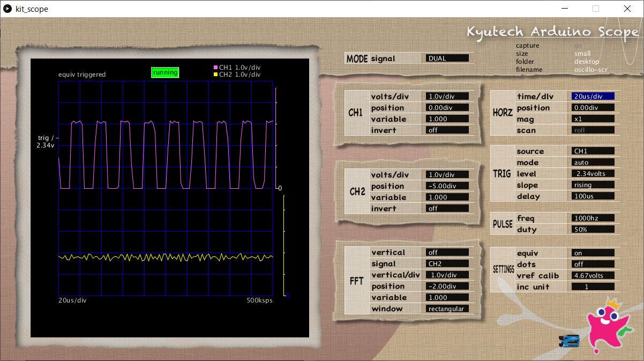Toggle the dots off setting

[x=593, y=264]
